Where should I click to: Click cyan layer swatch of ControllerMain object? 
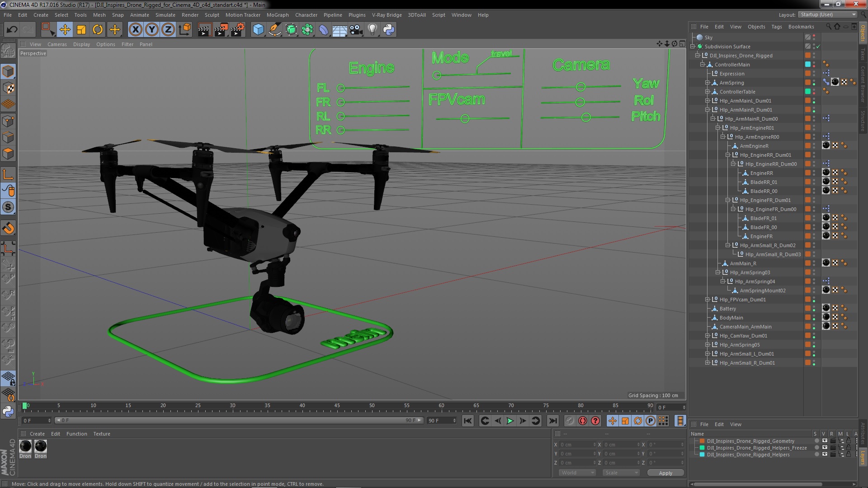tap(808, 65)
